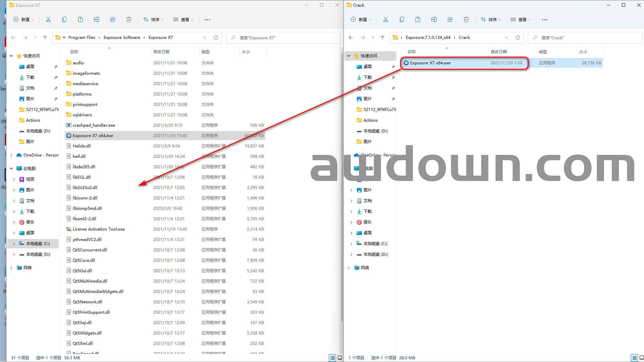Sort by 修改日期 column header in left window

point(161,52)
